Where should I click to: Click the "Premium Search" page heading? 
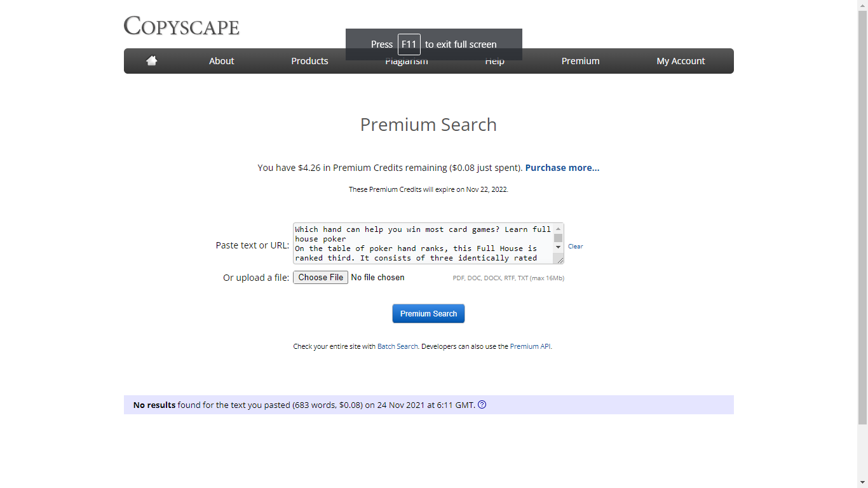428,125
